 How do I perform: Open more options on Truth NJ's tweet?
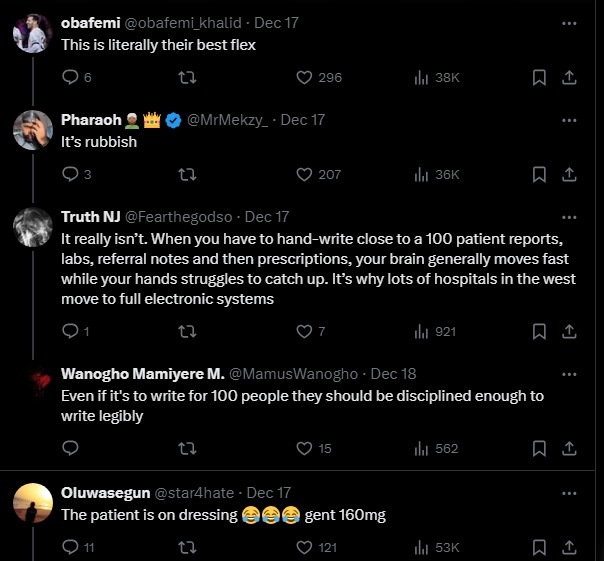[569, 217]
